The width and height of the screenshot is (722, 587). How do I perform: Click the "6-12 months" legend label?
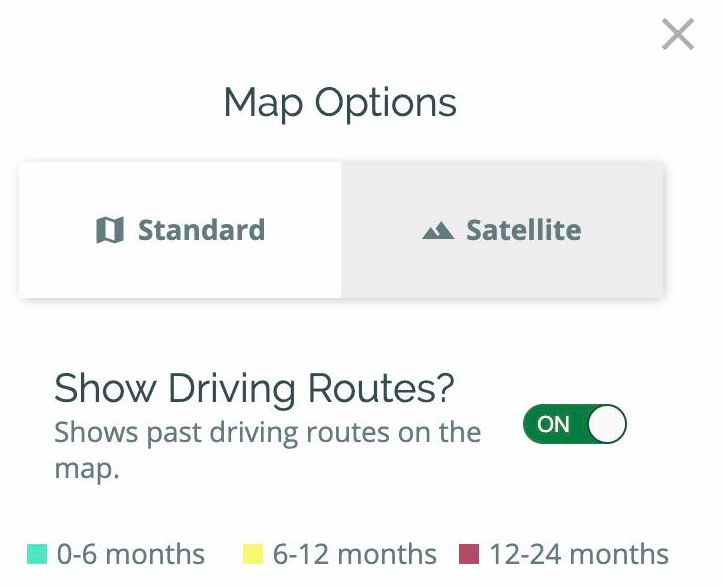[354, 554]
